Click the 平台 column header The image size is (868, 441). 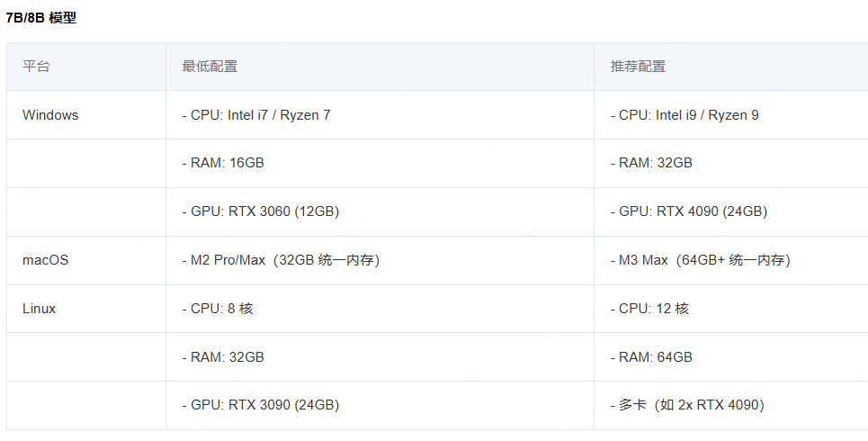tap(37, 67)
